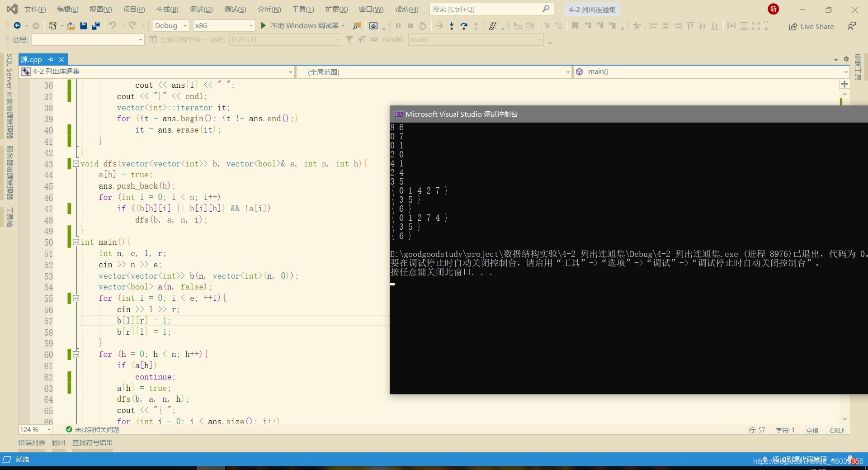This screenshot has height=470, width=868.
Task: Click the Live Share button
Action: 811,26
